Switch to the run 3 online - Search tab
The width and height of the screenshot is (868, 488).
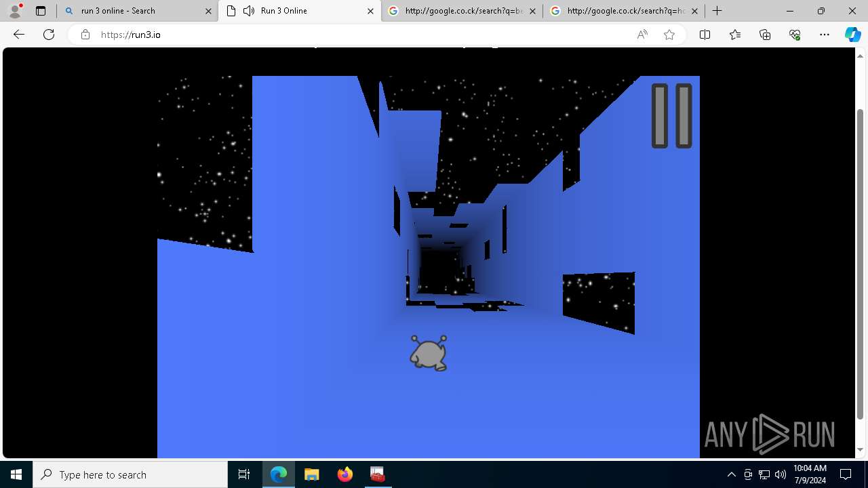[138, 11]
